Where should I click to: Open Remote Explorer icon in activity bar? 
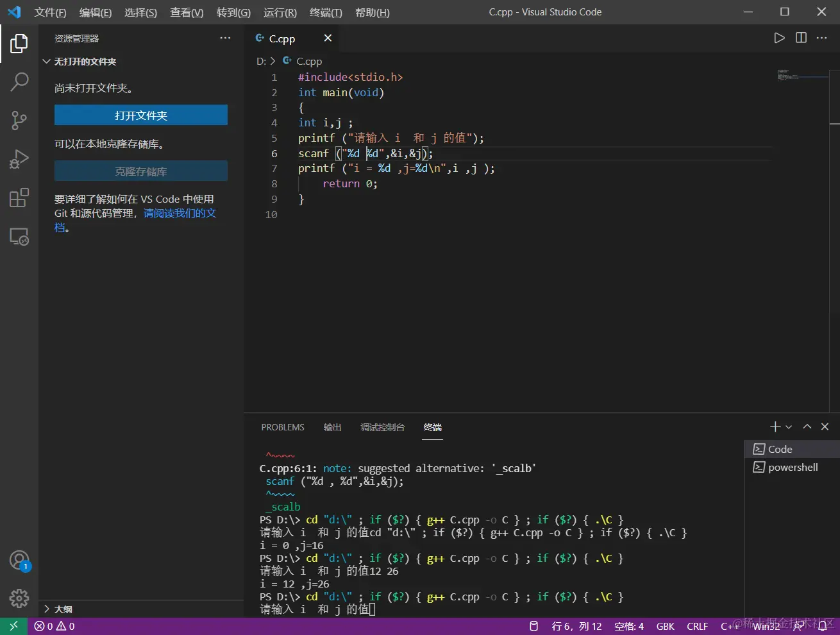tap(19, 237)
